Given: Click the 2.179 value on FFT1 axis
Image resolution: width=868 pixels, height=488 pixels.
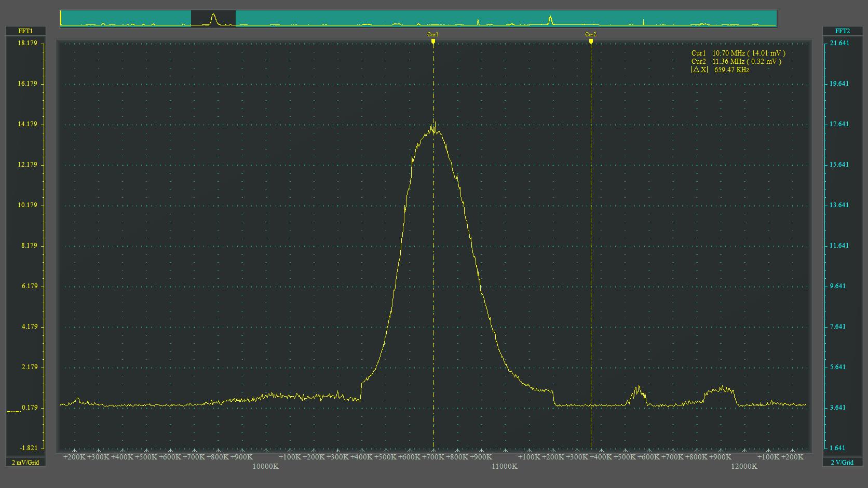Looking at the screenshot, I should [29, 367].
